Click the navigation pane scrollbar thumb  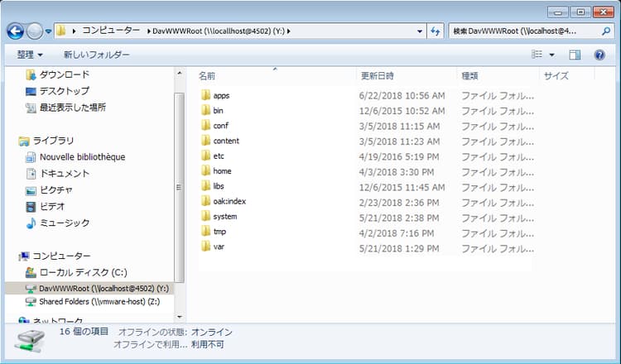180,188
